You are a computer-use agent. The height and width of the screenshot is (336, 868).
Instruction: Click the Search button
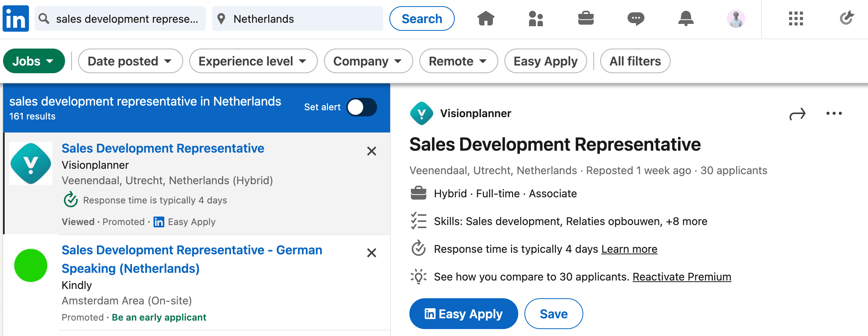click(x=422, y=18)
